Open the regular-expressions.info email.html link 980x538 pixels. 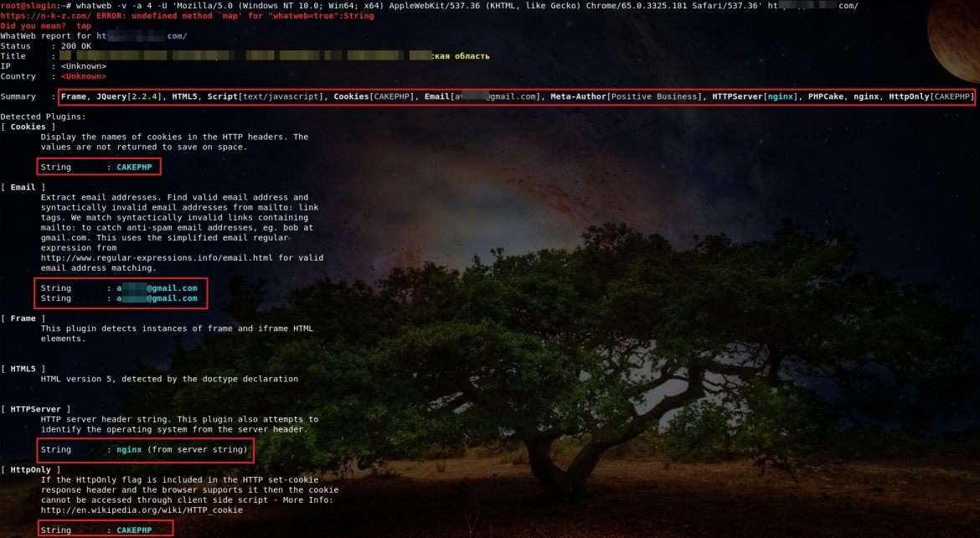pos(157,258)
